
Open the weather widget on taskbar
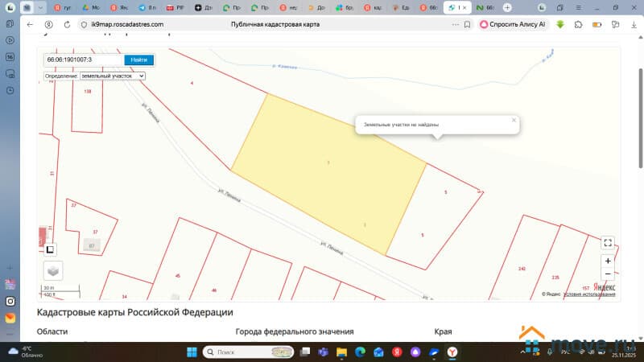(24, 352)
